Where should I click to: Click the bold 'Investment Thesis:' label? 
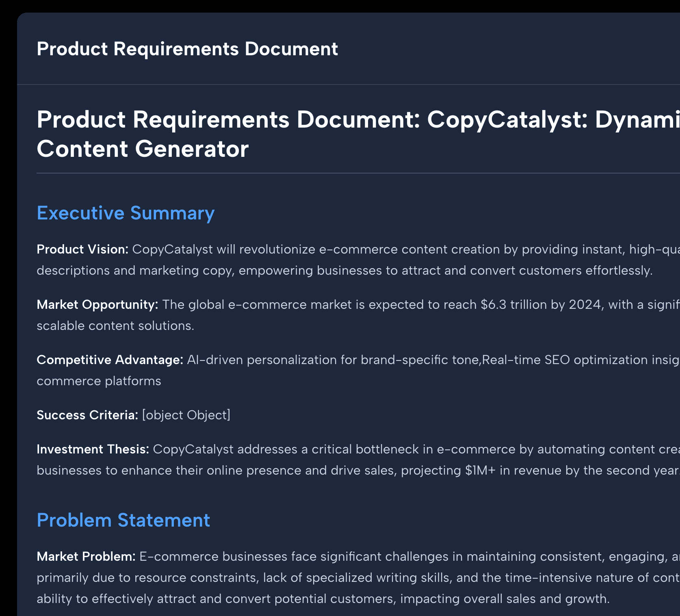(x=93, y=449)
